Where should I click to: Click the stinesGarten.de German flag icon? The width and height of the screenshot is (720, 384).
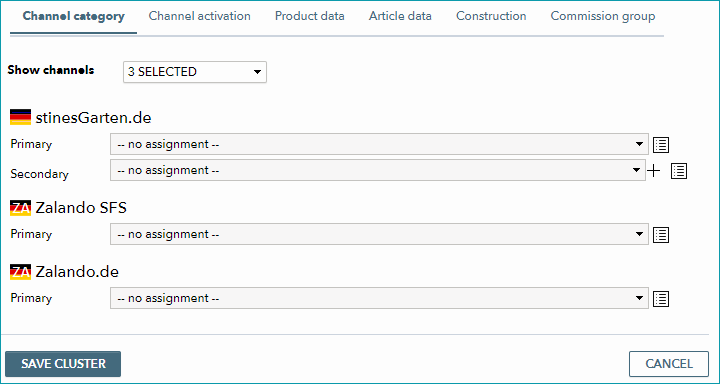tap(20, 118)
